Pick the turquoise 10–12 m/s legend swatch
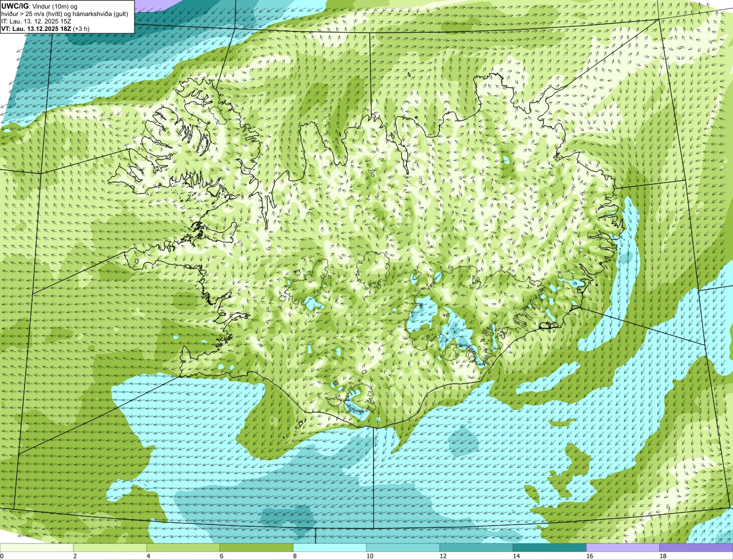Image resolution: width=733 pixels, height=560 pixels. tap(403, 548)
